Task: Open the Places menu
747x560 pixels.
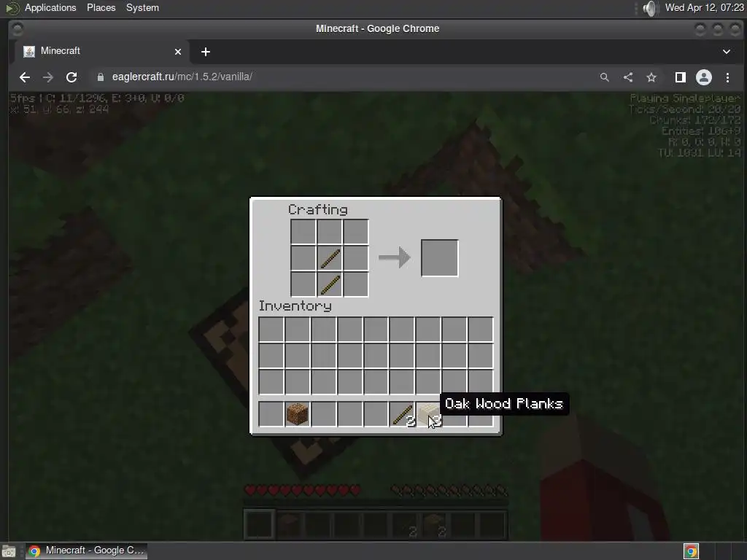Action: point(101,7)
